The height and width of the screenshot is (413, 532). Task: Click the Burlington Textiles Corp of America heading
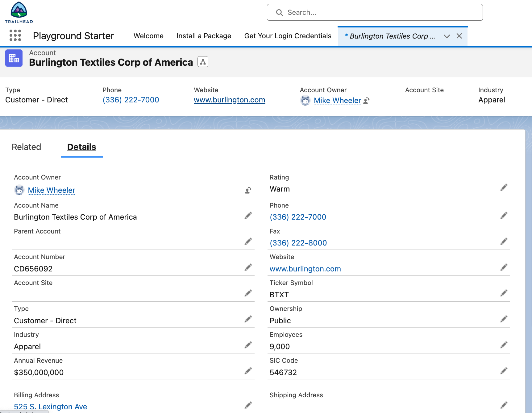tap(111, 62)
